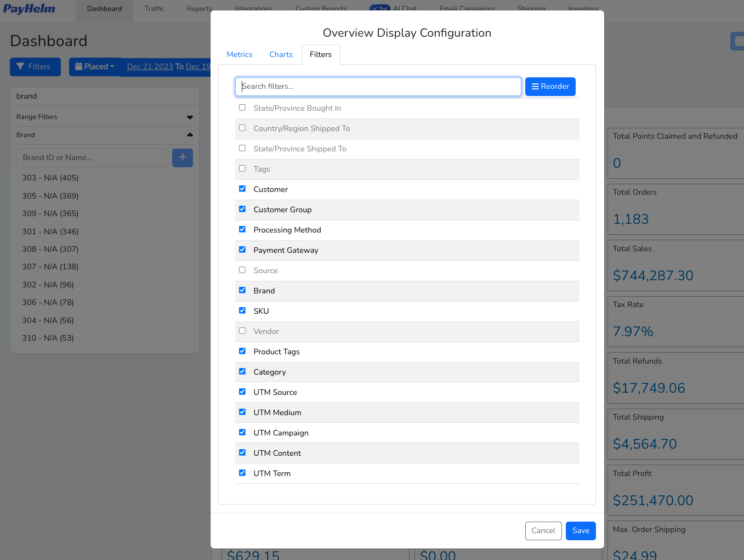
Task: Select brand 303 - N/A (405)
Action: tap(50, 178)
